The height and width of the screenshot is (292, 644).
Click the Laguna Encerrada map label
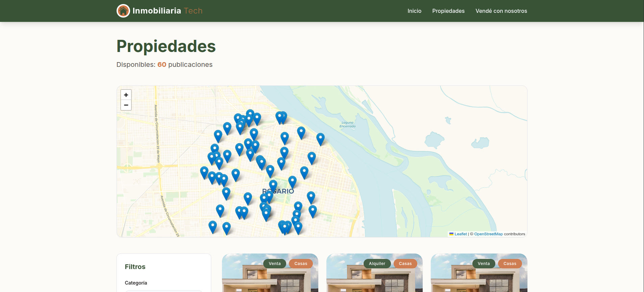pos(347,125)
